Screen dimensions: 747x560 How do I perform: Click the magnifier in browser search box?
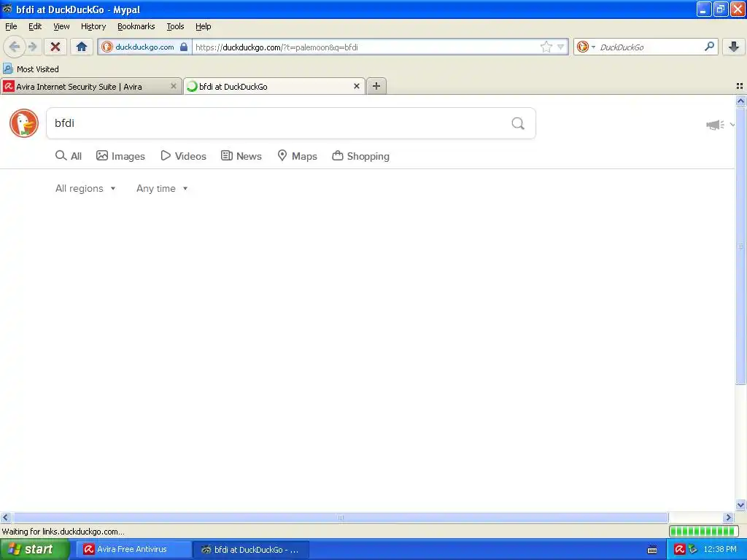coord(709,47)
